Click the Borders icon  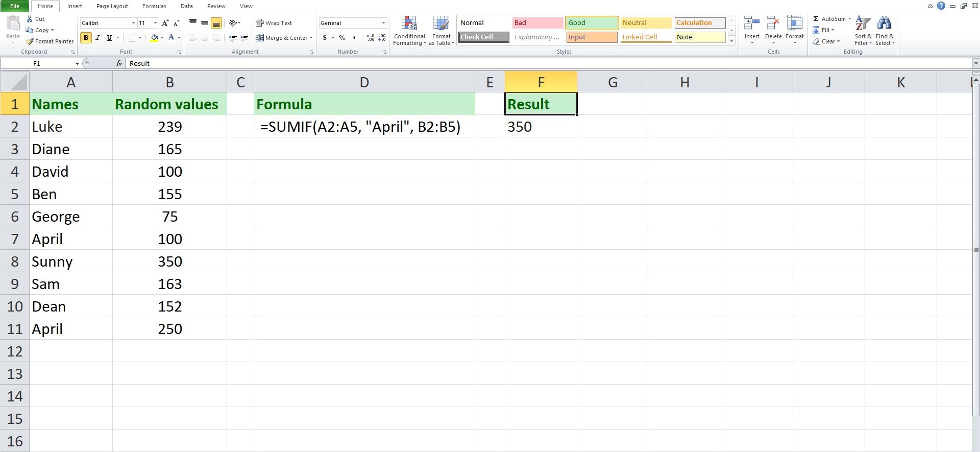132,38
